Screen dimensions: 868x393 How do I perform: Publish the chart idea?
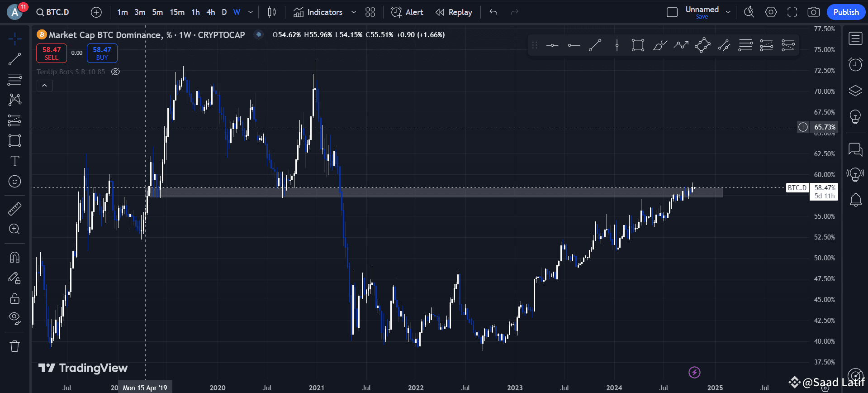(846, 12)
